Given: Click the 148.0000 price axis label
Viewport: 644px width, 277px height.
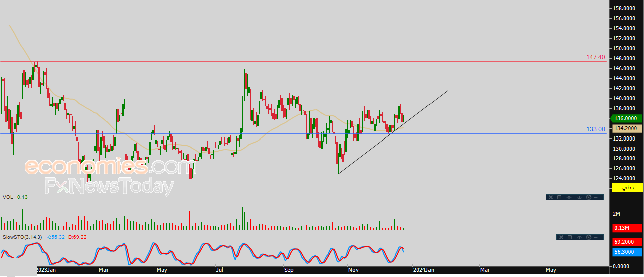Looking at the screenshot, I should point(625,58).
